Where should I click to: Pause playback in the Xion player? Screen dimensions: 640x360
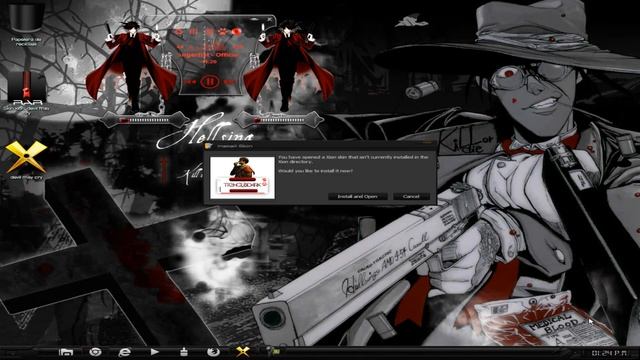pyautogui.click(x=209, y=82)
